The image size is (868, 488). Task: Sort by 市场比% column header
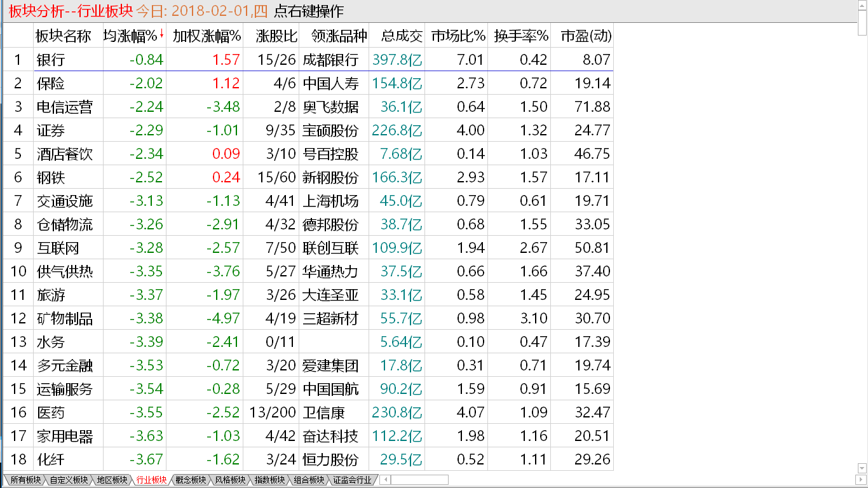[x=457, y=36]
